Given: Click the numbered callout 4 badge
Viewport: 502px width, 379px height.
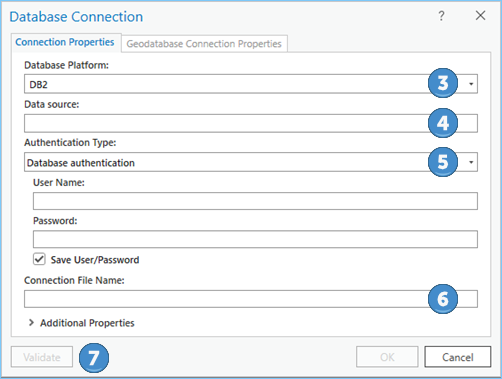Looking at the screenshot, I should [x=443, y=123].
